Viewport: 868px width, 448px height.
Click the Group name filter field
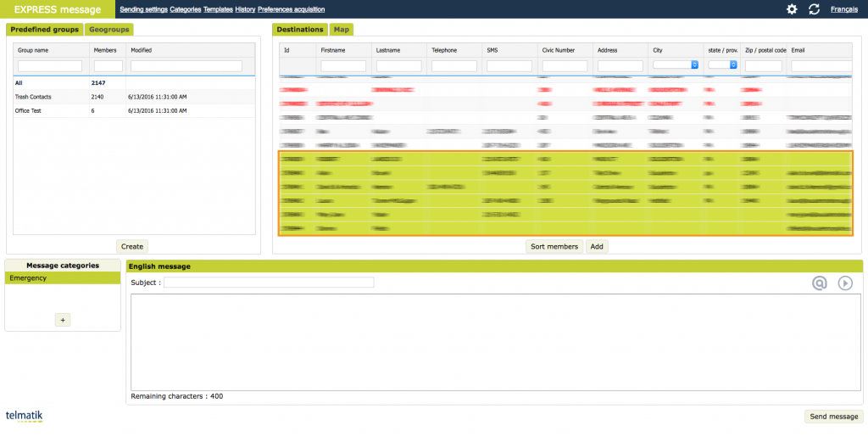50,66
